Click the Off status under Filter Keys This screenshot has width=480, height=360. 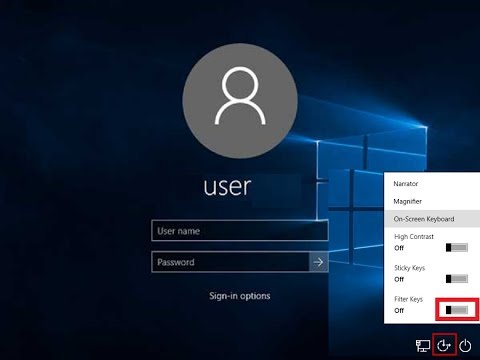(399, 311)
